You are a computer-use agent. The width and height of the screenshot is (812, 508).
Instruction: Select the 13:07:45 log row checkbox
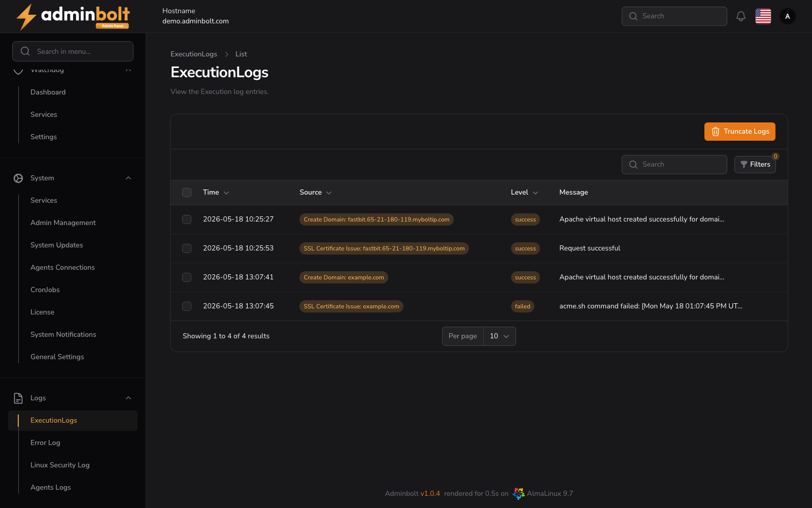(x=187, y=306)
